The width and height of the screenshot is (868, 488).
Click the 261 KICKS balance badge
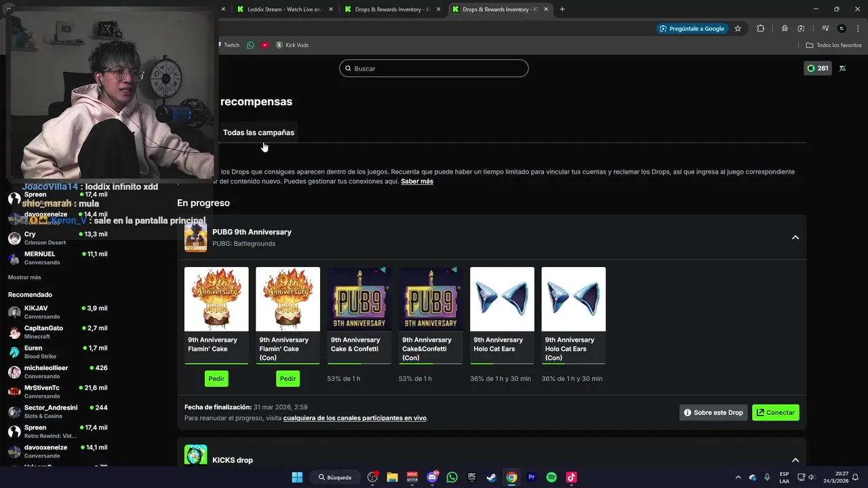[x=817, y=68]
